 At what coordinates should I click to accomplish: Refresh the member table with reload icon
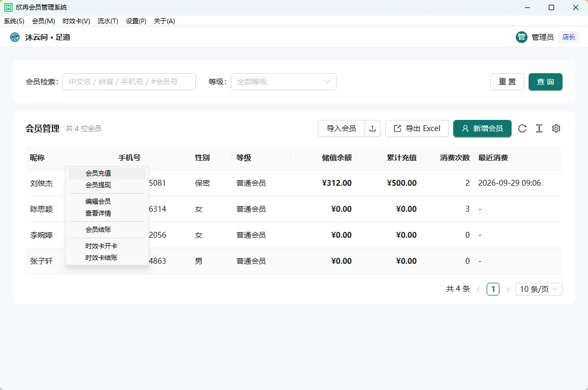pyautogui.click(x=522, y=128)
